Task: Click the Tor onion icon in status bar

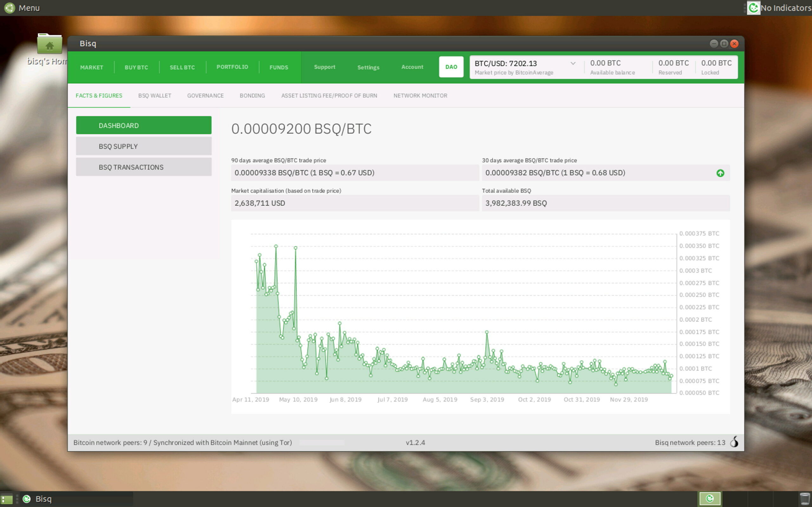Action: [x=735, y=442]
